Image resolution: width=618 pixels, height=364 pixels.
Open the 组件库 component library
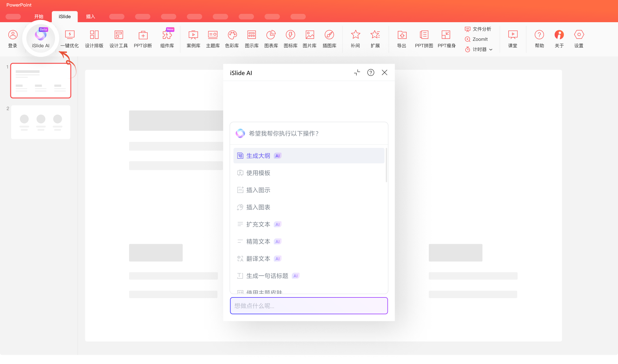(167, 39)
